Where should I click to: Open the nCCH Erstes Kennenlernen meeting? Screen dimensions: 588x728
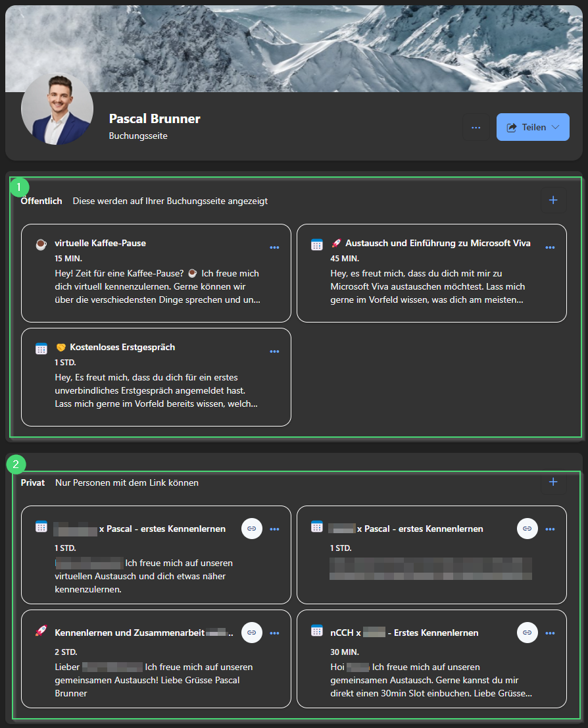[404, 633]
